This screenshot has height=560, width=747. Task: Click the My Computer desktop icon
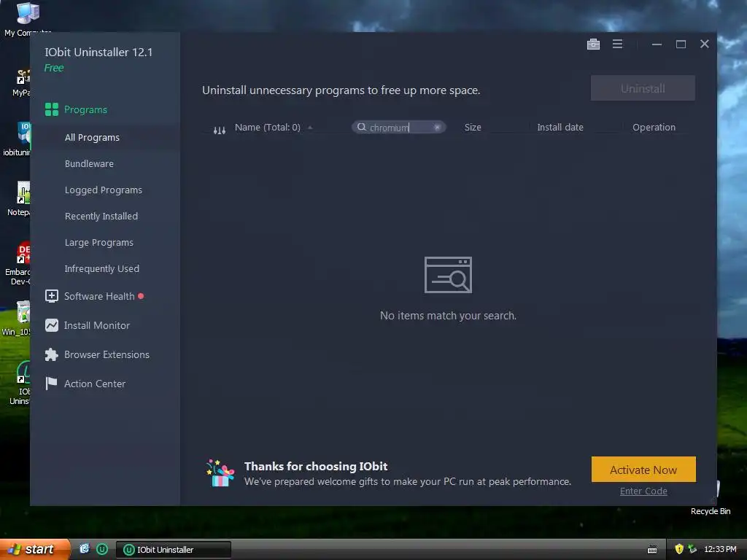point(27,19)
